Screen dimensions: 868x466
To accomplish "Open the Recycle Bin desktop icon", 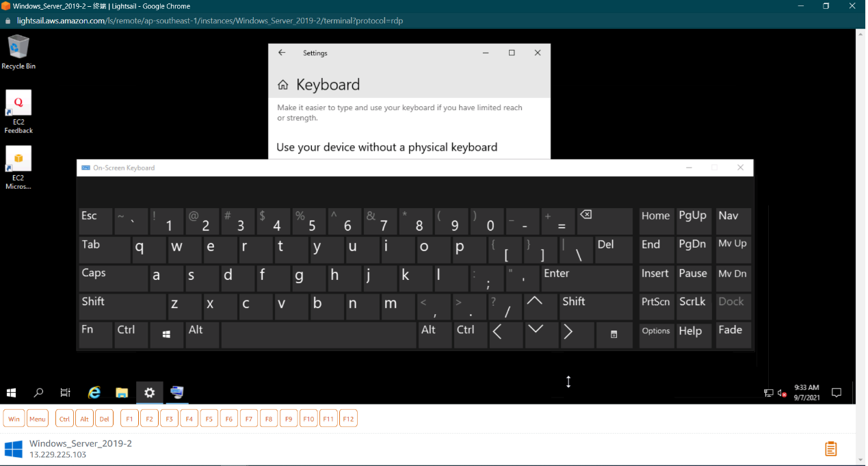I will pyautogui.click(x=18, y=53).
